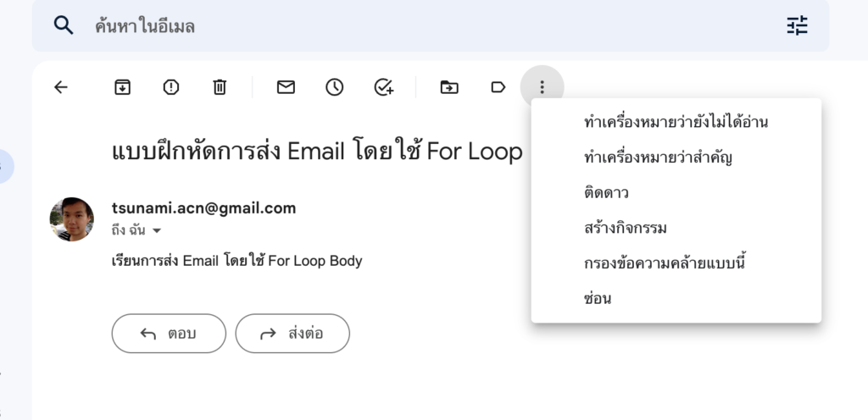Select ติดดาว menu option
The image size is (868, 420).
coord(676,192)
